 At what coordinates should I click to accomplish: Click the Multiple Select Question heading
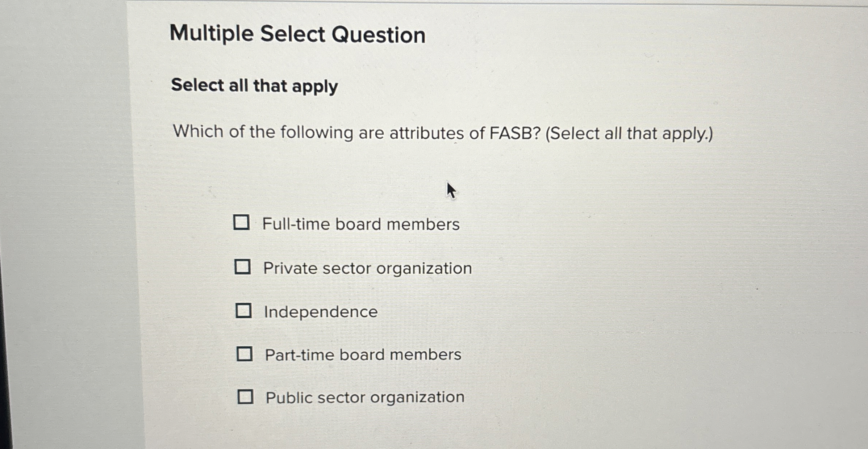coord(298,35)
